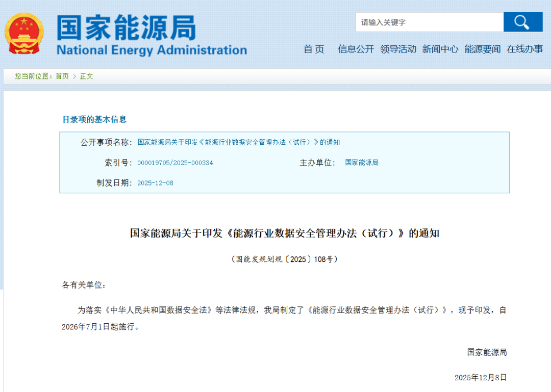The height and width of the screenshot is (392, 551).
Task: Select 新闻中心 in the navigation bar
Action: pyautogui.click(x=440, y=49)
